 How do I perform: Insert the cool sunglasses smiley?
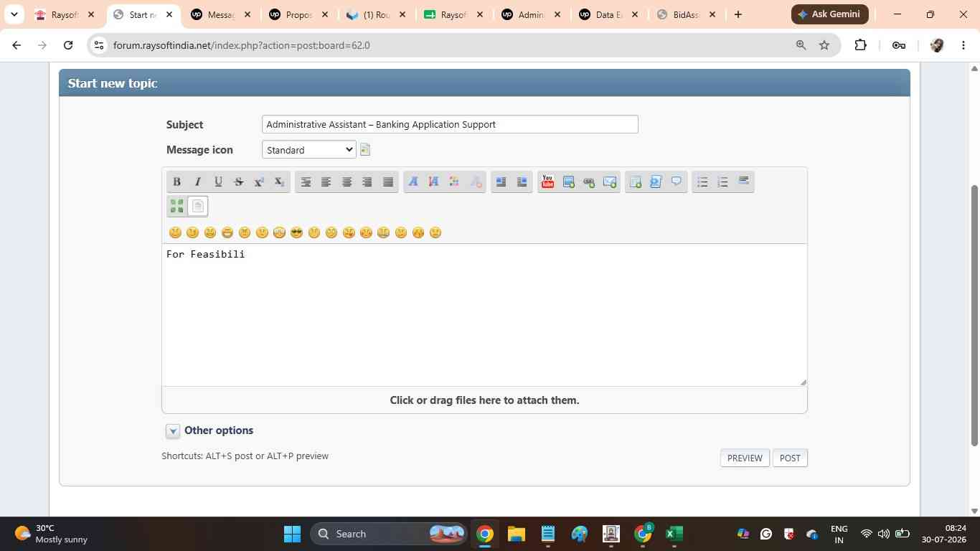point(296,232)
